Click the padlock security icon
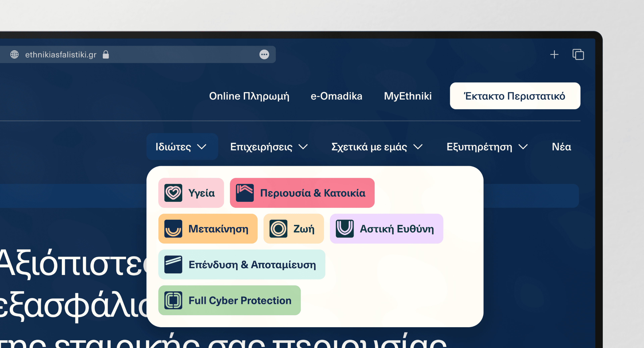Screen dimensions: 644x348 click(106, 55)
